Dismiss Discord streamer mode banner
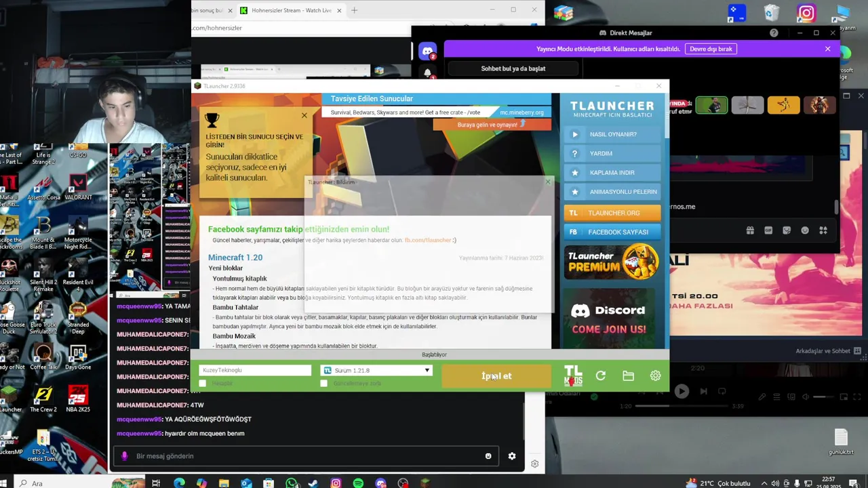Image resolution: width=868 pixels, height=488 pixels. [827, 49]
